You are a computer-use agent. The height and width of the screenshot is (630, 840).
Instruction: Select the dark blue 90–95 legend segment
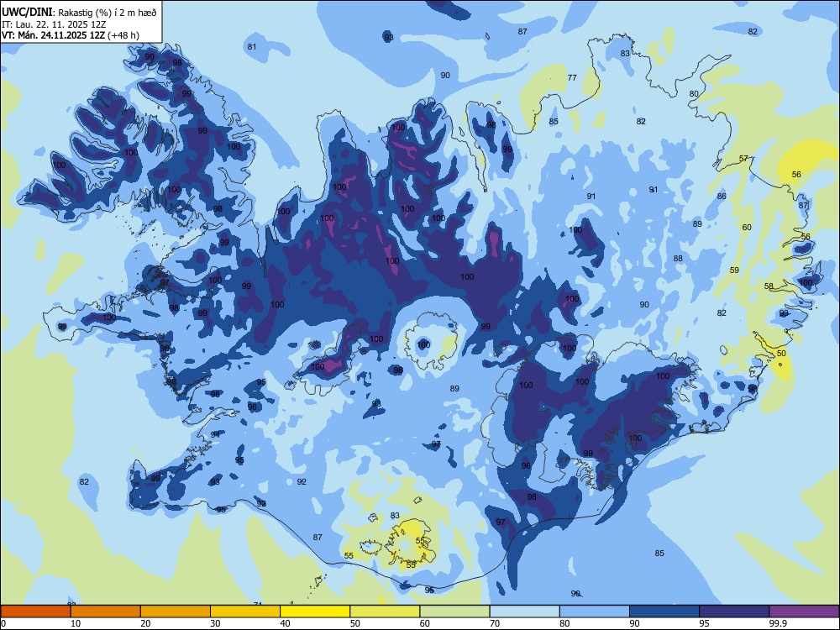pyautogui.click(x=664, y=612)
